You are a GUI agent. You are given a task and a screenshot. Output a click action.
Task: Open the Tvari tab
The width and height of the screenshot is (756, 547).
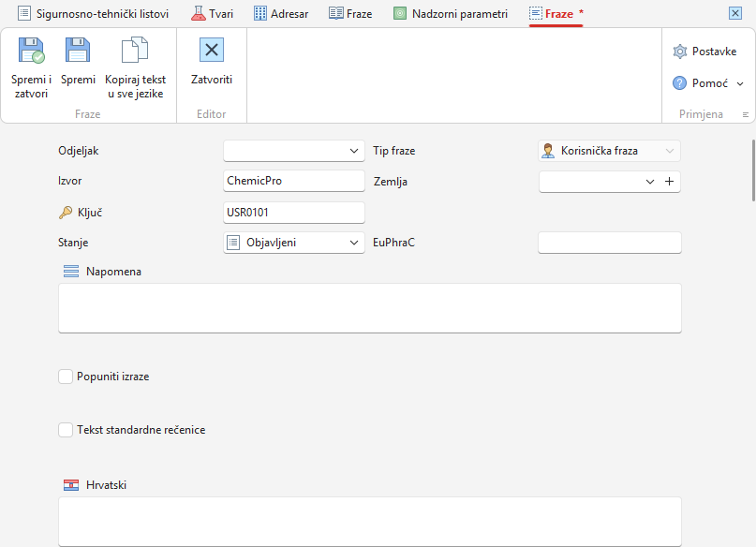tap(212, 13)
